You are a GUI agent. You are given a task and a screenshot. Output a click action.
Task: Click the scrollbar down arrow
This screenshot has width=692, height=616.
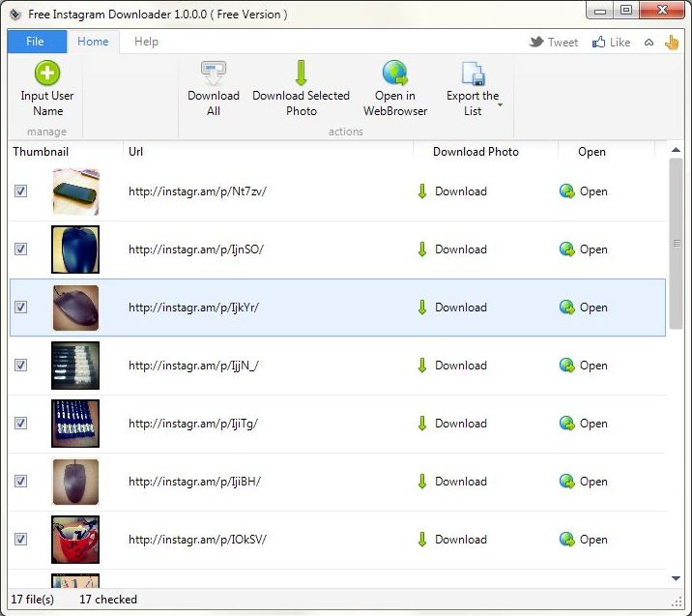coord(677,578)
